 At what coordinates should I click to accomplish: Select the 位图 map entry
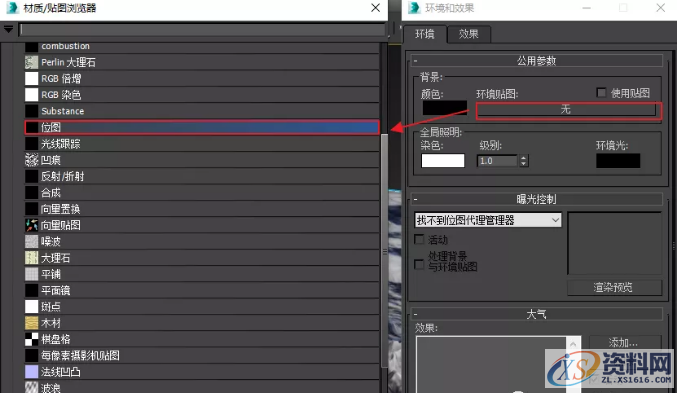point(202,127)
